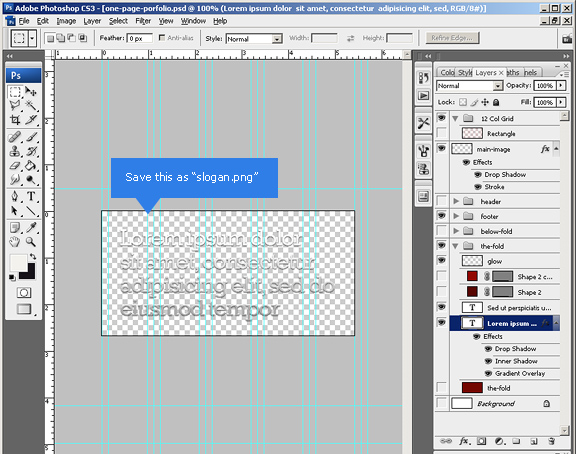Select the Rectangular Marquee tool in toolbox
576x454 pixels.
click(15, 91)
